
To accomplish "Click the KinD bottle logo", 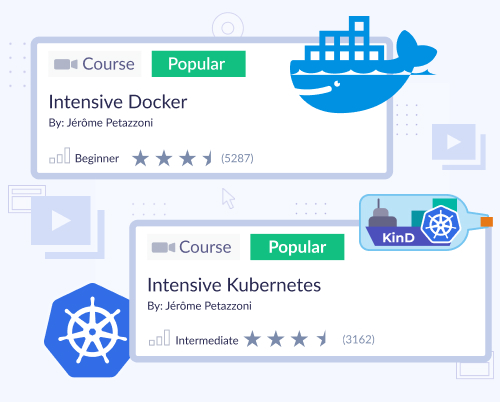I will coord(426,222).
